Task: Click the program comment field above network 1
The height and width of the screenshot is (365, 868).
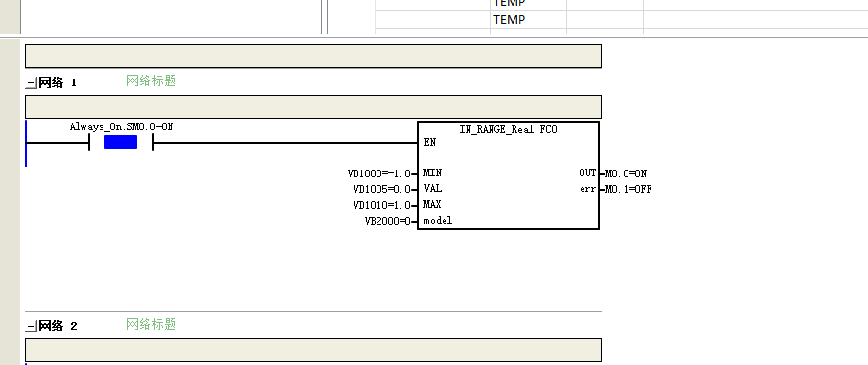Action: (313, 56)
